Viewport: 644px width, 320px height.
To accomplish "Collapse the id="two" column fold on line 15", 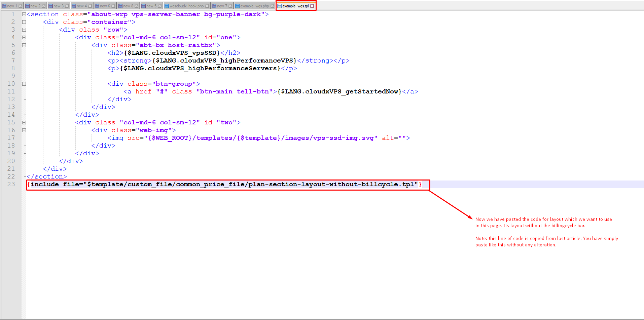I will pos(24,123).
